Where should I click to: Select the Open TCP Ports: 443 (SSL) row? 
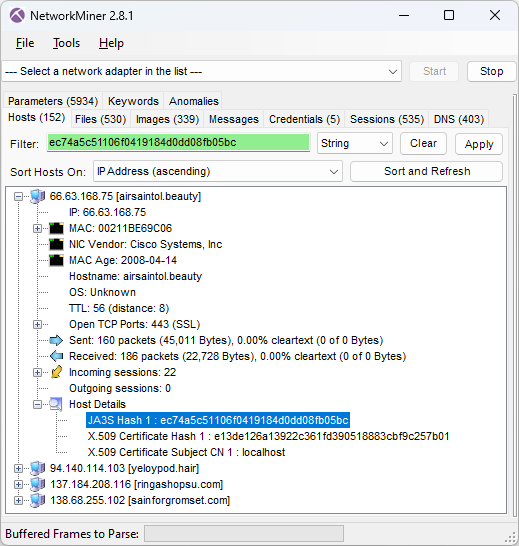point(134,325)
